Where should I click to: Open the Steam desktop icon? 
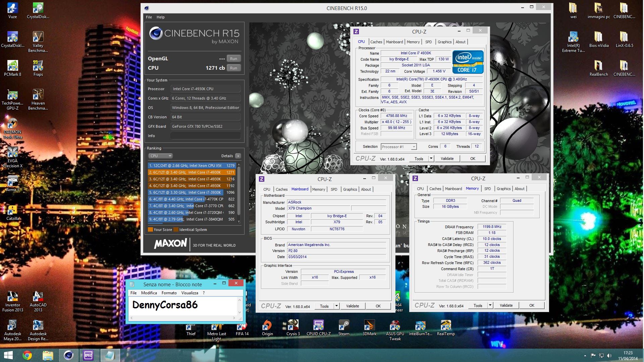pos(344,327)
